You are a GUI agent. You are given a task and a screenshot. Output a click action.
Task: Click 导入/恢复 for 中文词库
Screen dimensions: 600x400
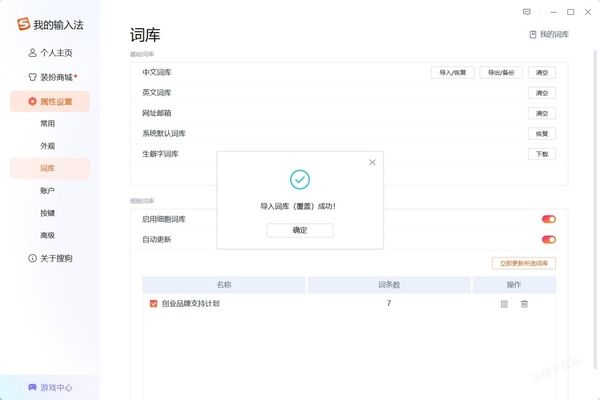coord(452,72)
